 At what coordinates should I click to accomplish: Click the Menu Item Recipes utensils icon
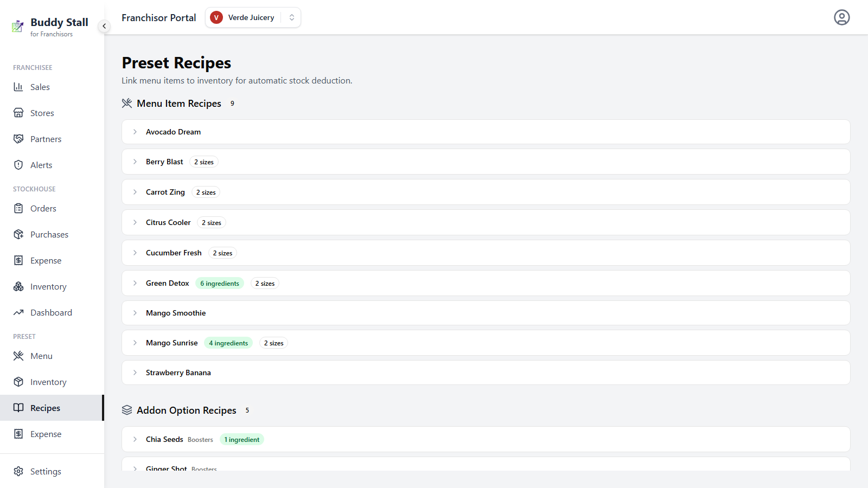point(127,103)
